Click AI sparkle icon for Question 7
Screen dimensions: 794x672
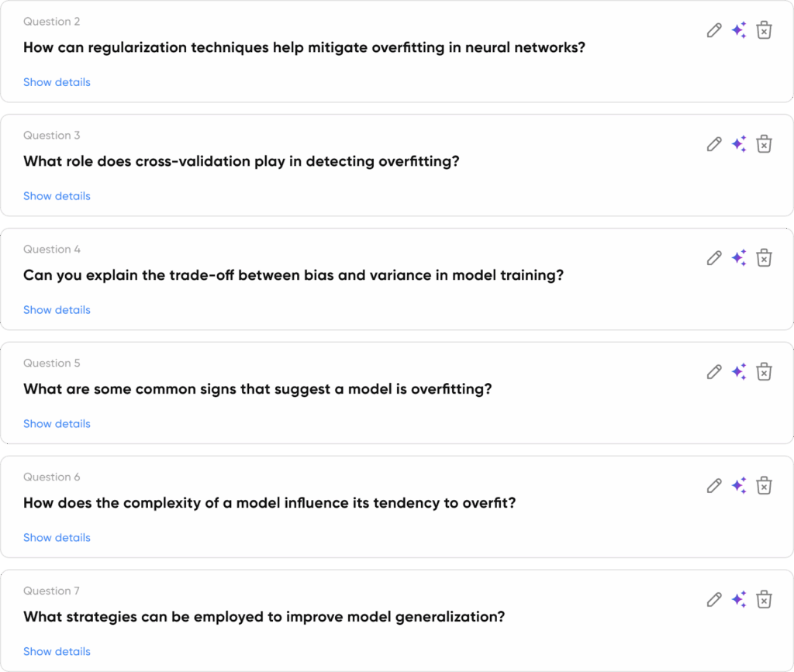coord(739,600)
